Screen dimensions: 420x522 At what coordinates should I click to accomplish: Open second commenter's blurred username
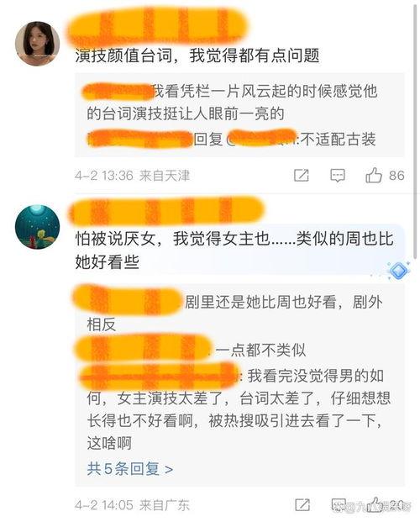[x=165, y=210]
